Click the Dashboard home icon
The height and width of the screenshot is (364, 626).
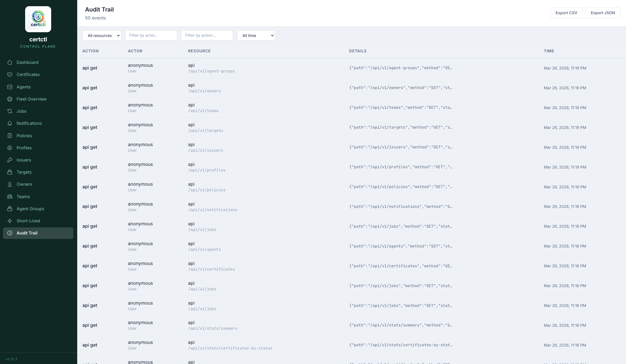click(x=10, y=62)
